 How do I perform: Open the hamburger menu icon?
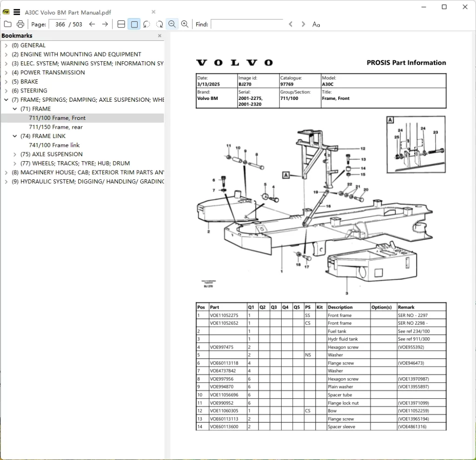coord(17,12)
